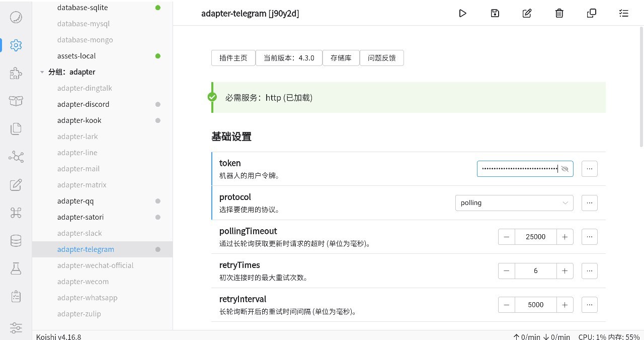
Task: Click the duplicate configuration icon
Action: coord(591,14)
